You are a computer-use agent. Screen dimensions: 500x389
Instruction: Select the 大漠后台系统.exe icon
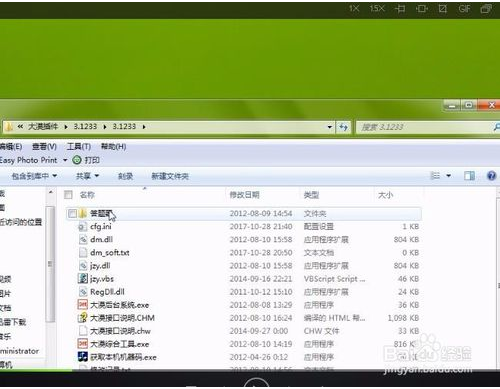(83, 305)
